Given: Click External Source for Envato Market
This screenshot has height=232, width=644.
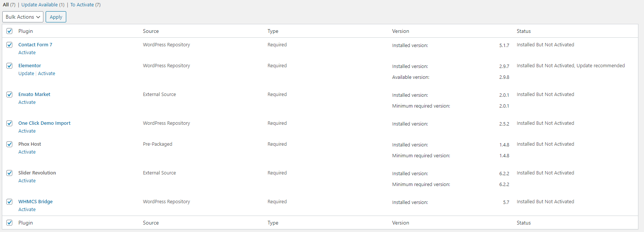Looking at the screenshot, I should click(159, 94).
